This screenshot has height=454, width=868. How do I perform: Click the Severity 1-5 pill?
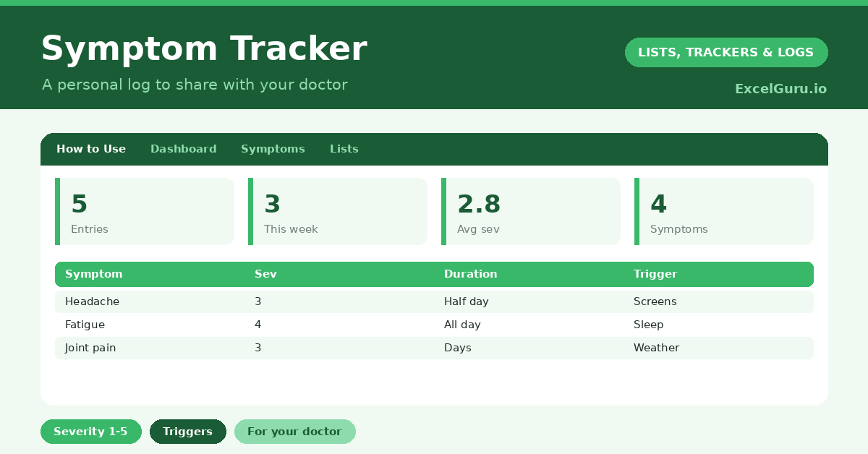tap(90, 432)
